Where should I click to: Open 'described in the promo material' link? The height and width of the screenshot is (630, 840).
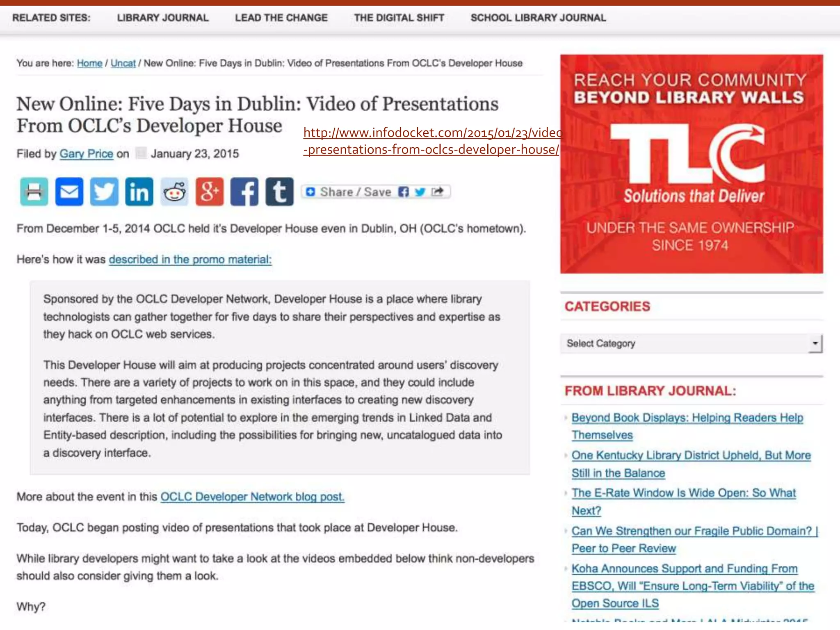point(190,259)
